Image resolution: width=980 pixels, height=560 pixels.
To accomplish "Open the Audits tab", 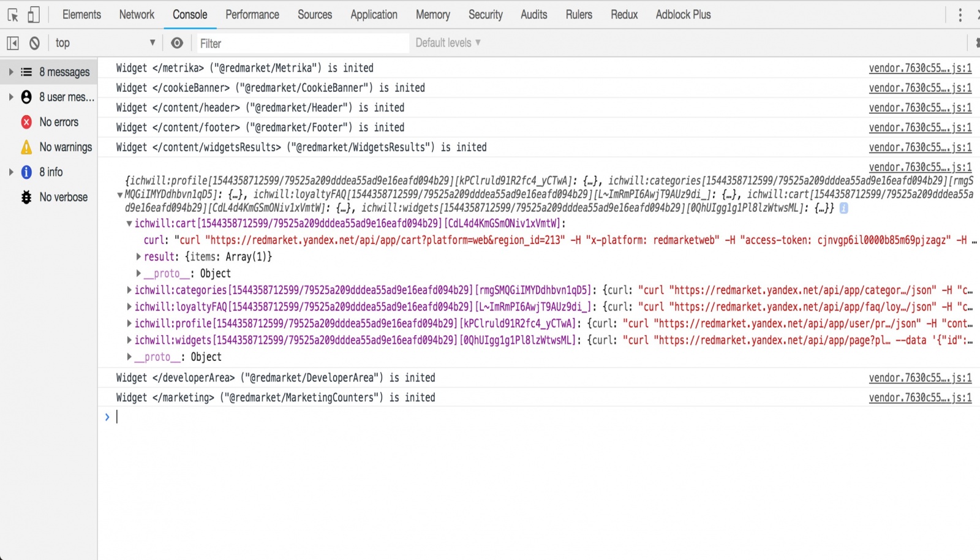I will click(x=534, y=15).
